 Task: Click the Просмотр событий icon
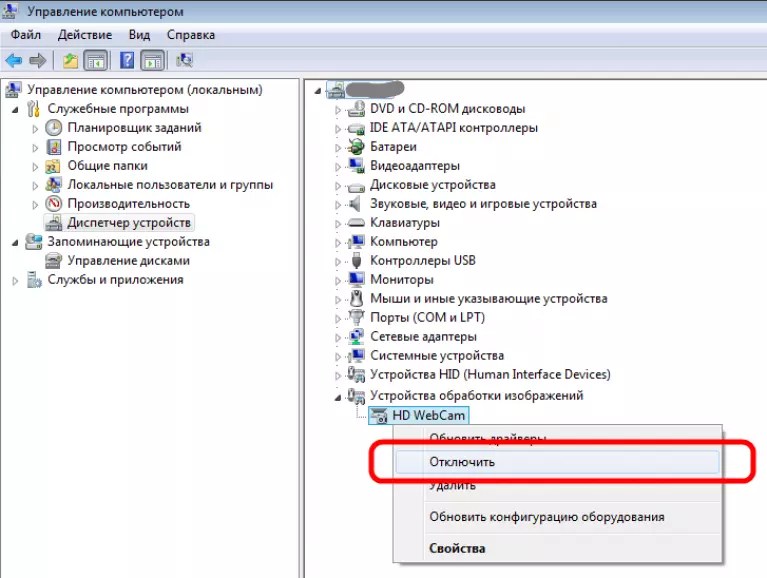click(54, 147)
